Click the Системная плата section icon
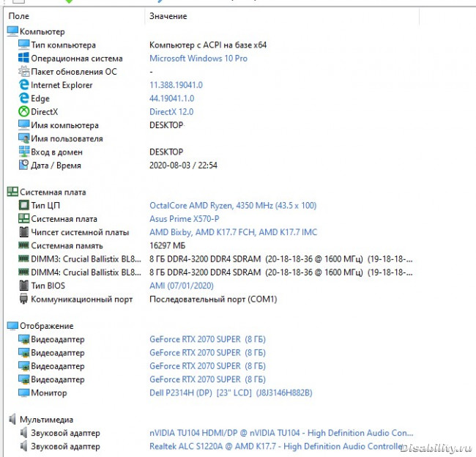The image size is (476, 457). pyautogui.click(x=12, y=192)
